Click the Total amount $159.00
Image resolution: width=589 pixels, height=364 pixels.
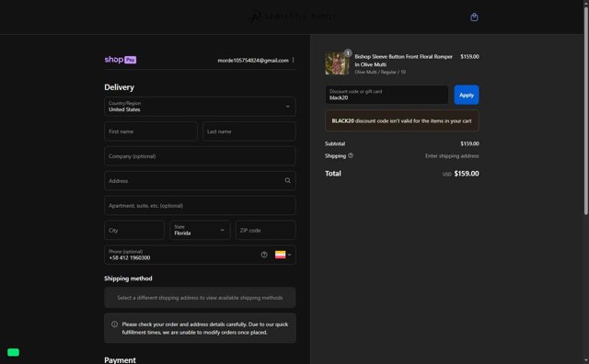tap(467, 174)
